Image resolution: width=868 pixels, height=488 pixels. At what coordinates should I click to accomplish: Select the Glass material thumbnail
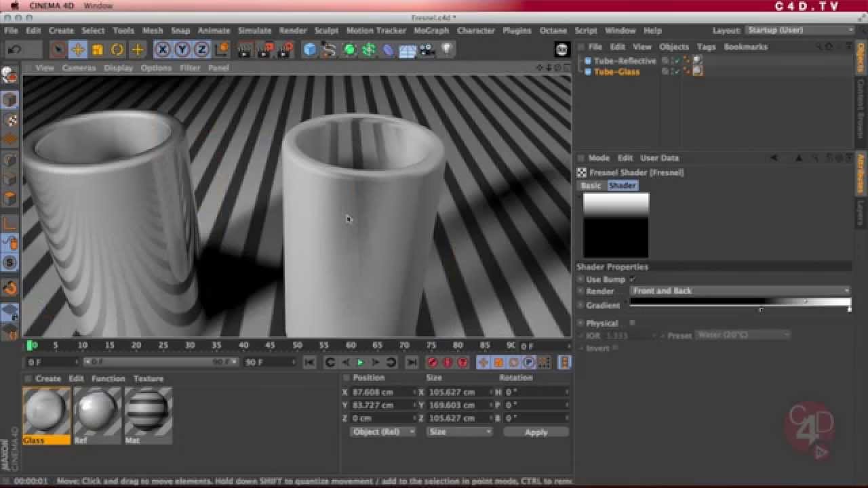click(47, 411)
